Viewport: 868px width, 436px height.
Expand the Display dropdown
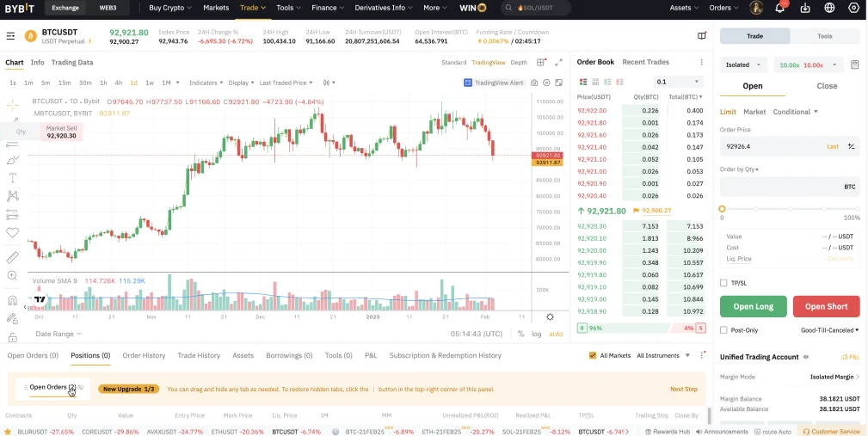[x=242, y=83]
